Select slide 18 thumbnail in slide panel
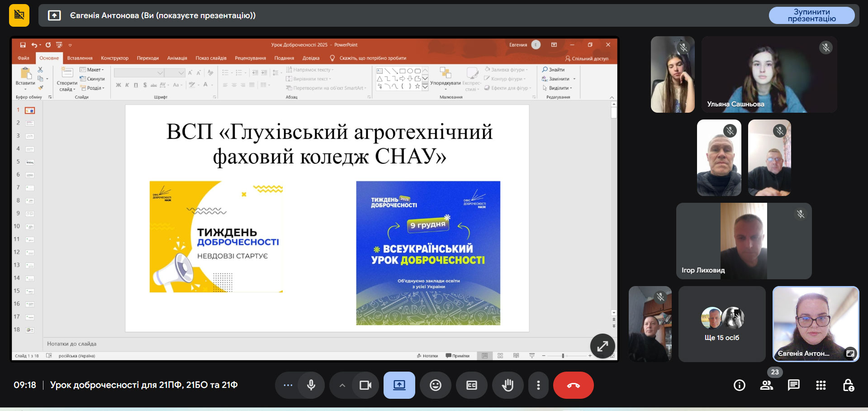Screen dimensions: 868x411 click(30, 330)
